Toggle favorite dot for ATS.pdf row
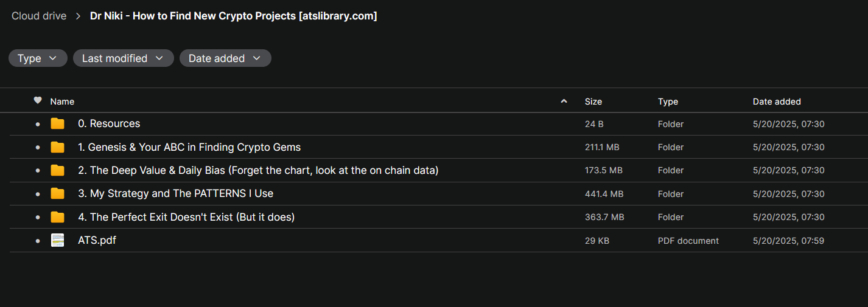 [x=38, y=241]
